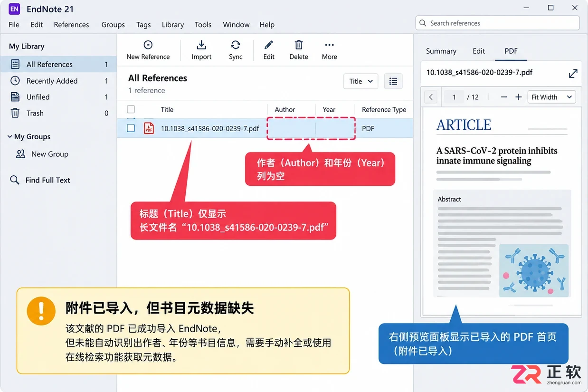Open Recently Added group
Screen dimensions: 588x392
point(58,81)
